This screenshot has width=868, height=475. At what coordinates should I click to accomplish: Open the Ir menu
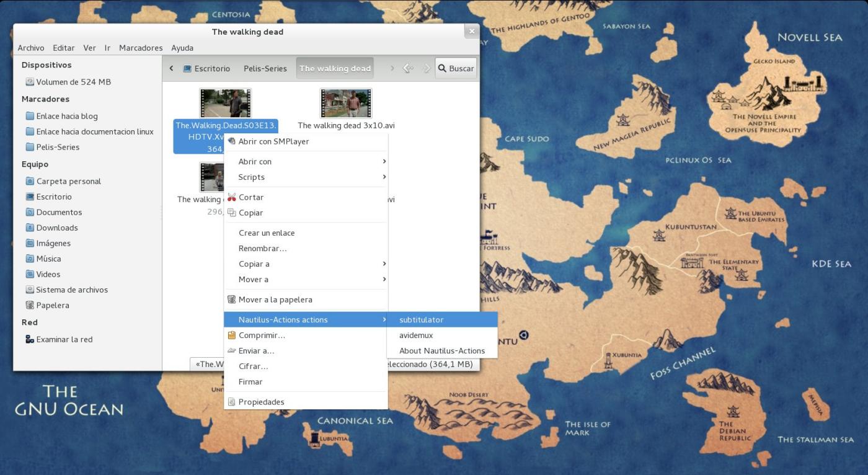[107, 48]
